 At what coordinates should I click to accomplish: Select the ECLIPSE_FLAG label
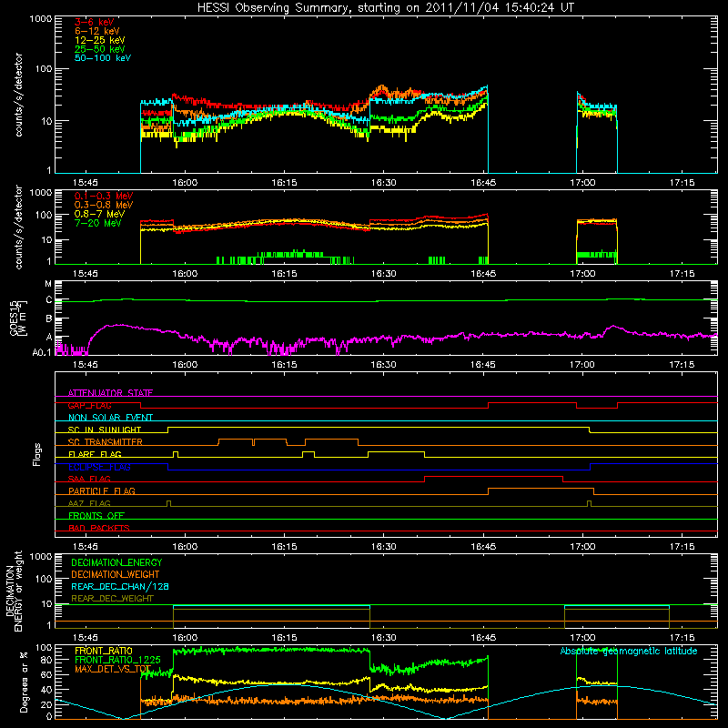(x=99, y=467)
